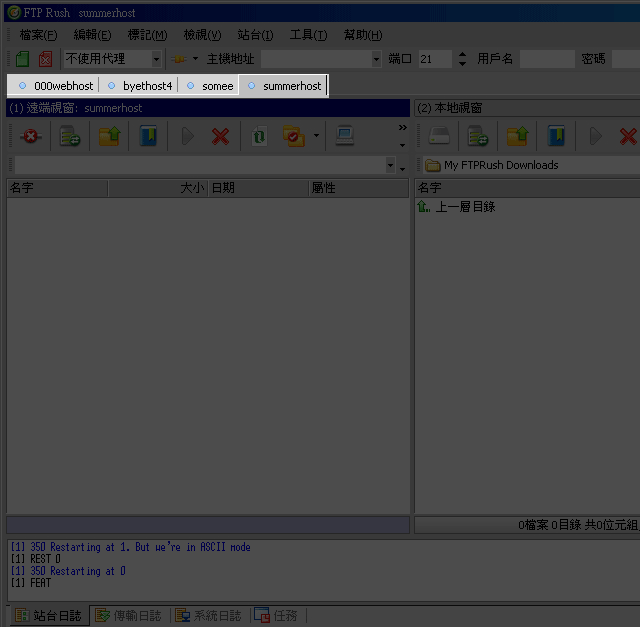Open the 站台(I) menu
This screenshot has width=640, height=627.
(x=255, y=35)
